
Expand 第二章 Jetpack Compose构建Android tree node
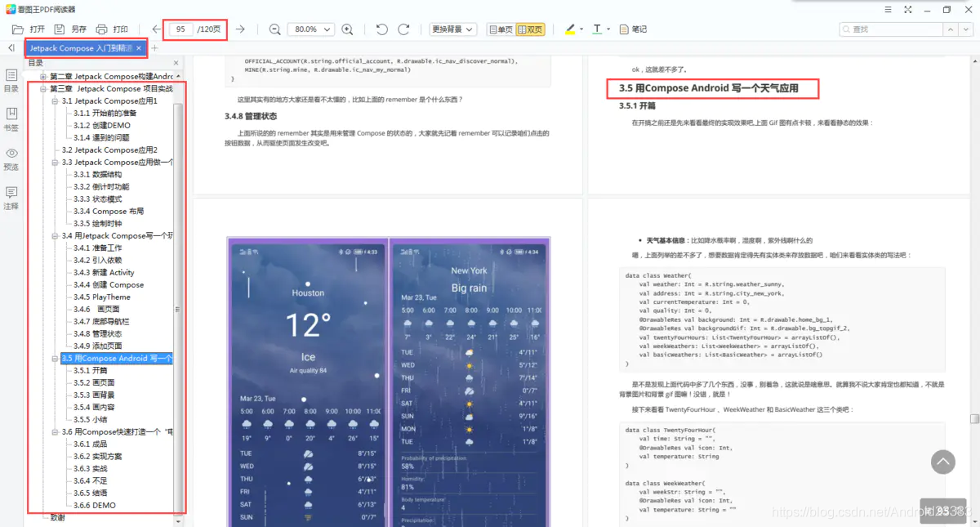pos(43,76)
